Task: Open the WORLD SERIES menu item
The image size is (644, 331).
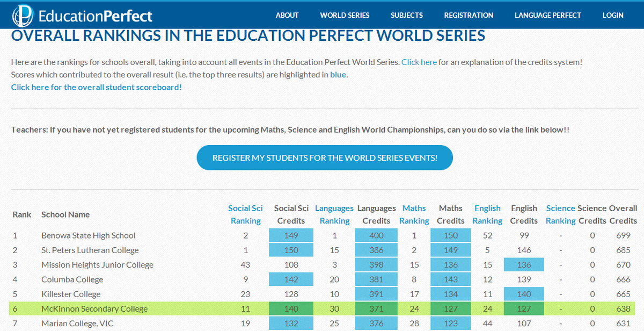Action: (345, 15)
